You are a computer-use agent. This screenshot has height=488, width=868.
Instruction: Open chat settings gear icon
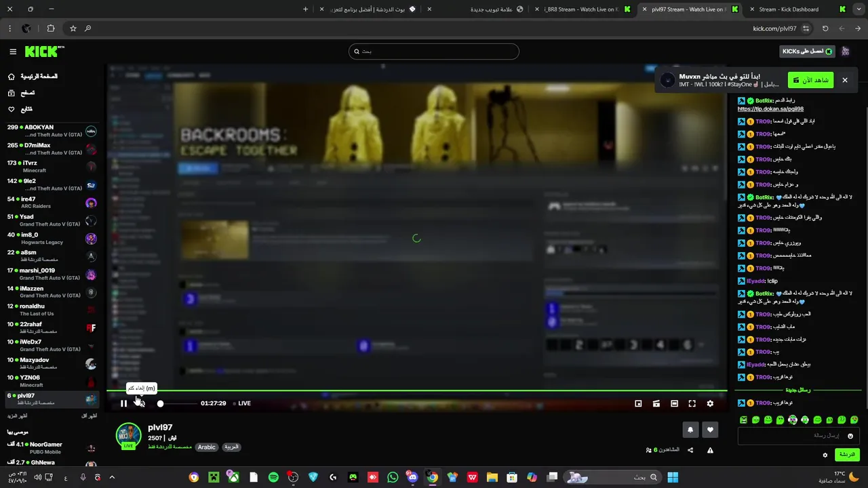pos(825,455)
